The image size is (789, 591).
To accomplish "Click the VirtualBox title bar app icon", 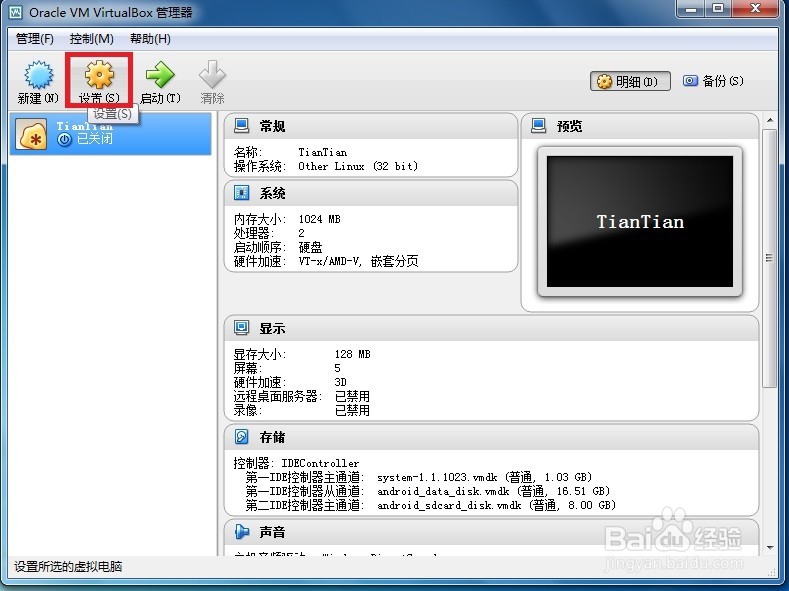I will [16, 12].
